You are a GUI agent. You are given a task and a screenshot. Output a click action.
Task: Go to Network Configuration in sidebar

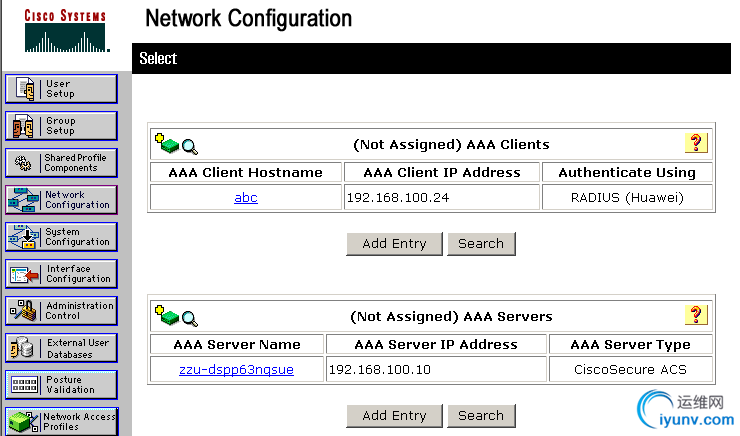click(x=61, y=200)
